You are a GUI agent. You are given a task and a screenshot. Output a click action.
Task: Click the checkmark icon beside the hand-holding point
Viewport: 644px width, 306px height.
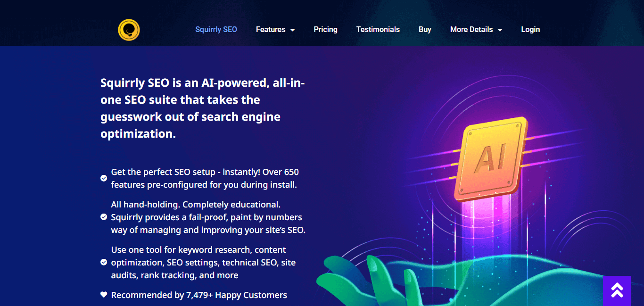point(103,217)
